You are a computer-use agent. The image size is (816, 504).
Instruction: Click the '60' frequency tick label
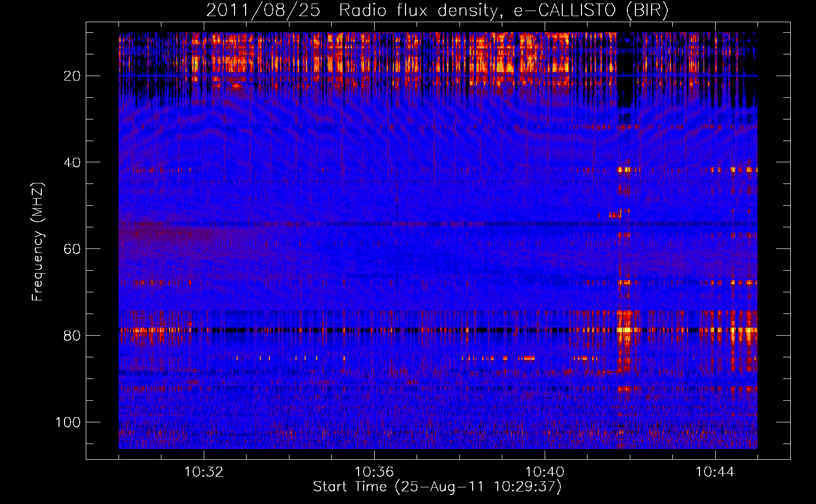73,249
